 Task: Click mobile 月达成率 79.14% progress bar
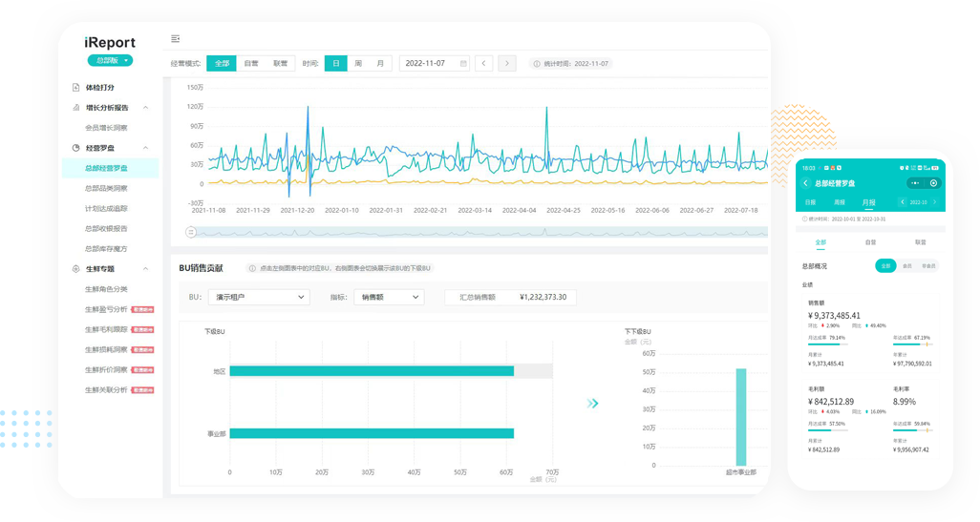click(x=828, y=345)
